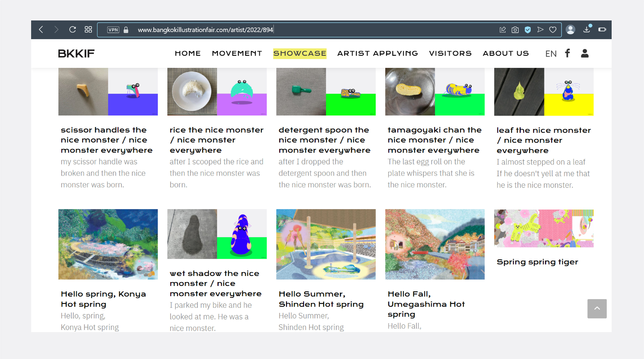Screen dimensions: 644x359
Task: Open the Konya Hot spring painting thumbnail
Action: click(x=108, y=244)
